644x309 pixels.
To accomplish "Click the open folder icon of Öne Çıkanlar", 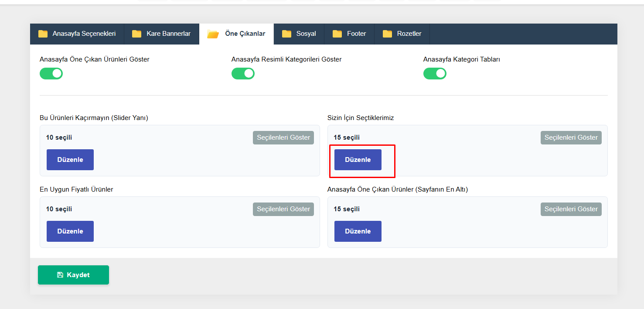I will point(213,34).
